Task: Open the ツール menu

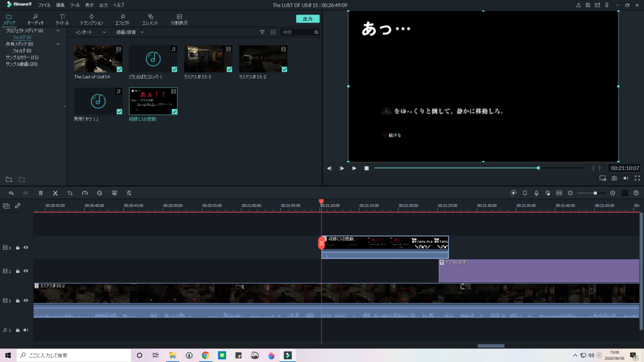Action: (x=75, y=5)
